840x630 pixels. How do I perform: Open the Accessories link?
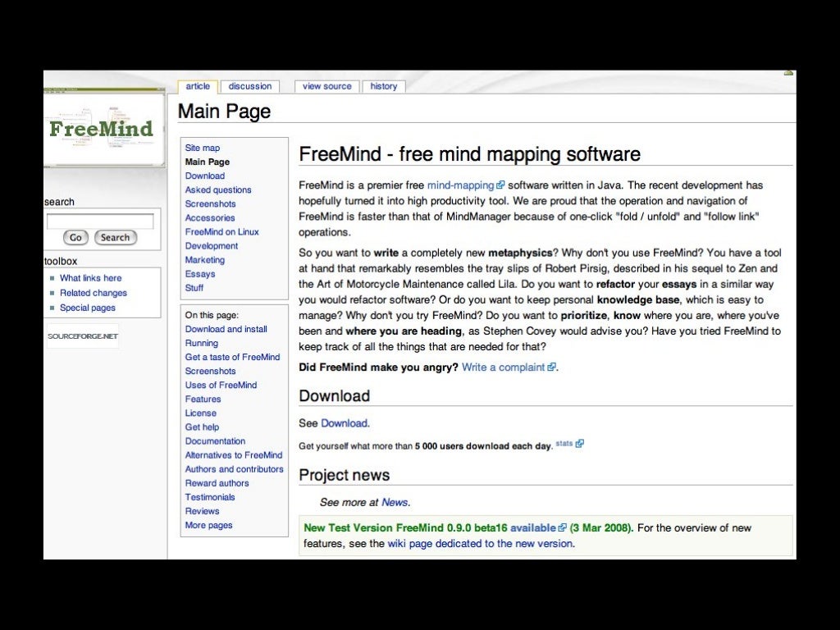tap(210, 217)
